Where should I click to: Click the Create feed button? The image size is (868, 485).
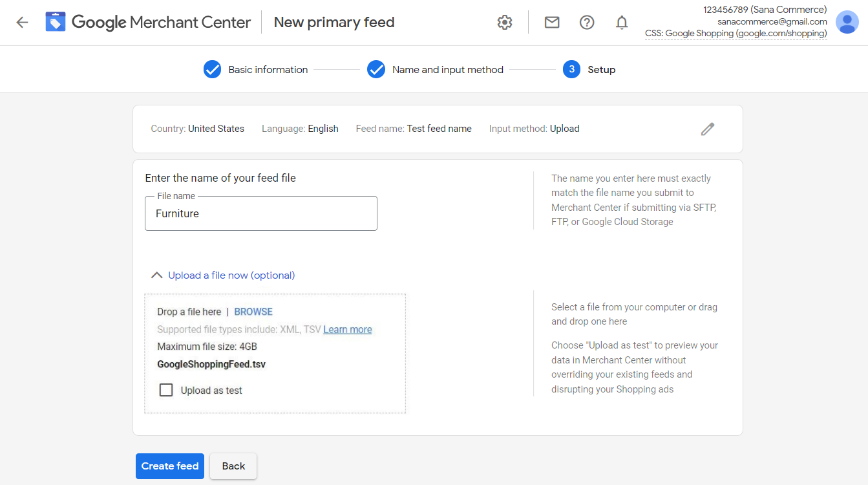[170, 466]
